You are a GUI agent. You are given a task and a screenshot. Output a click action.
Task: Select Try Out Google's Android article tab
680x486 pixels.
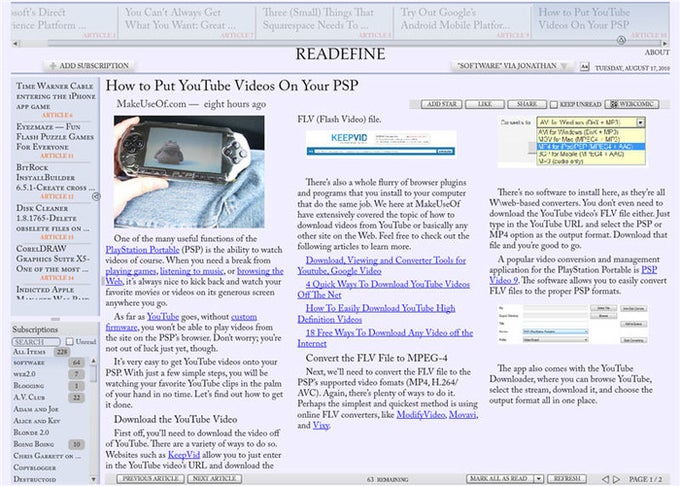pyautogui.click(x=461, y=21)
